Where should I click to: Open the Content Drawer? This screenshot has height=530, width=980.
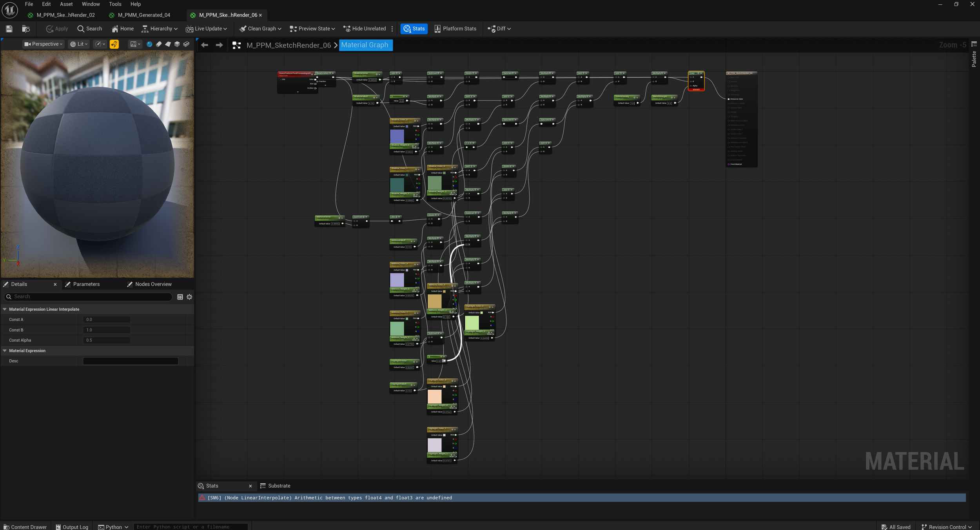pyautogui.click(x=25, y=527)
